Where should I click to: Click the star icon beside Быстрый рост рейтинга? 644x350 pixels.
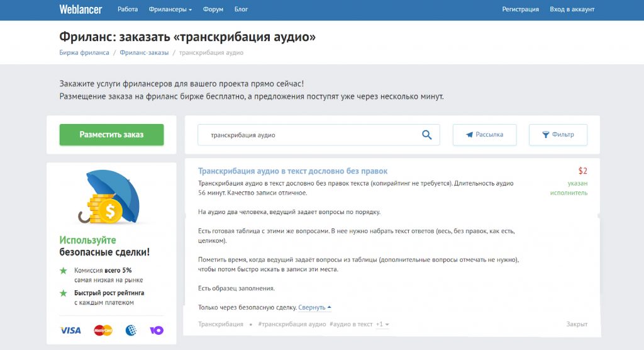tap(64, 293)
